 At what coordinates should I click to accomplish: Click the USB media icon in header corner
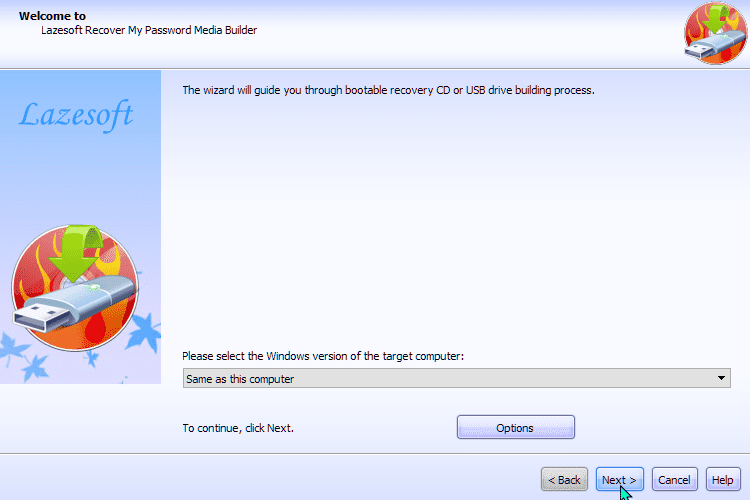(x=716, y=33)
